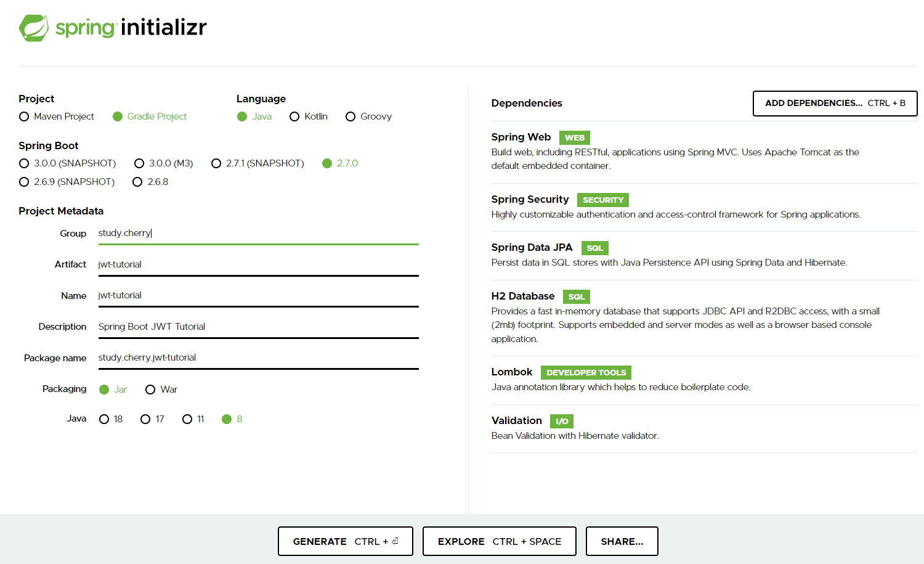This screenshot has height=564, width=924.
Task: Click into the Group input field
Action: (x=259, y=233)
